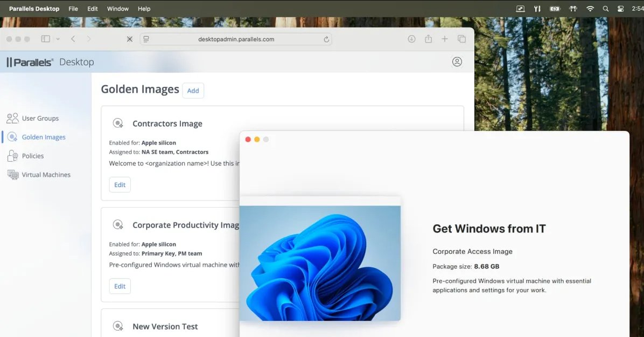Show Safari downloads icon
The height and width of the screenshot is (337, 644).
pyautogui.click(x=411, y=39)
